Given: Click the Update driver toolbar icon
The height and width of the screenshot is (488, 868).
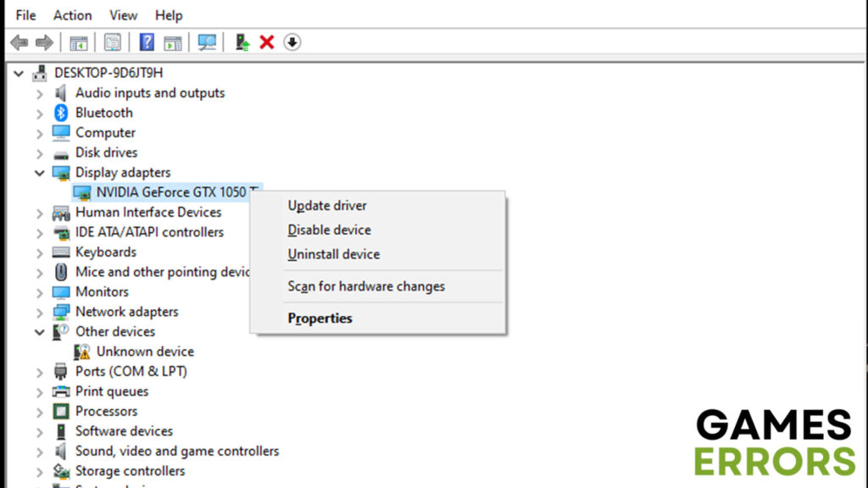Looking at the screenshot, I should [242, 42].
